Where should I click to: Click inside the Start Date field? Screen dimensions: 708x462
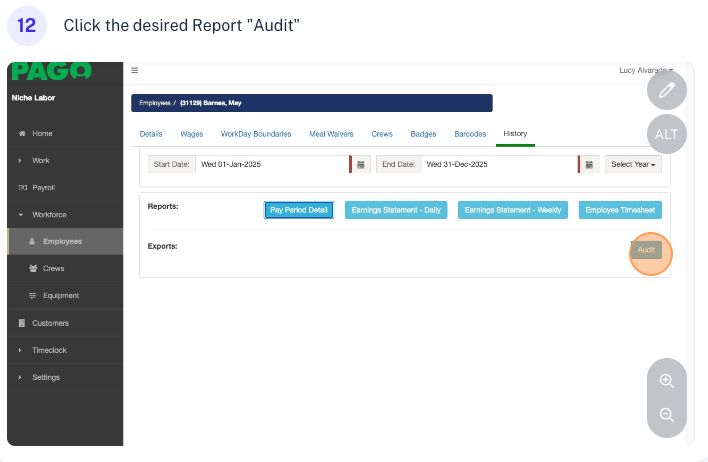270,164
